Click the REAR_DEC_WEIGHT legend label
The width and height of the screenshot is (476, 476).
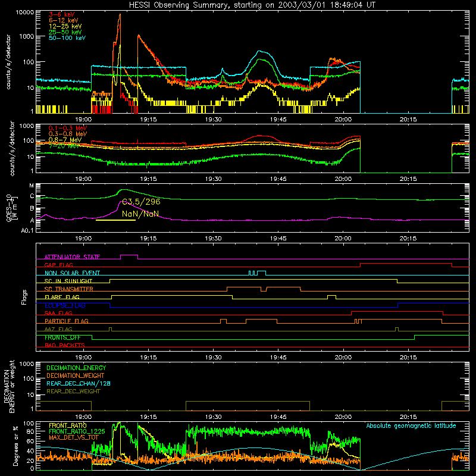[73, 392]
